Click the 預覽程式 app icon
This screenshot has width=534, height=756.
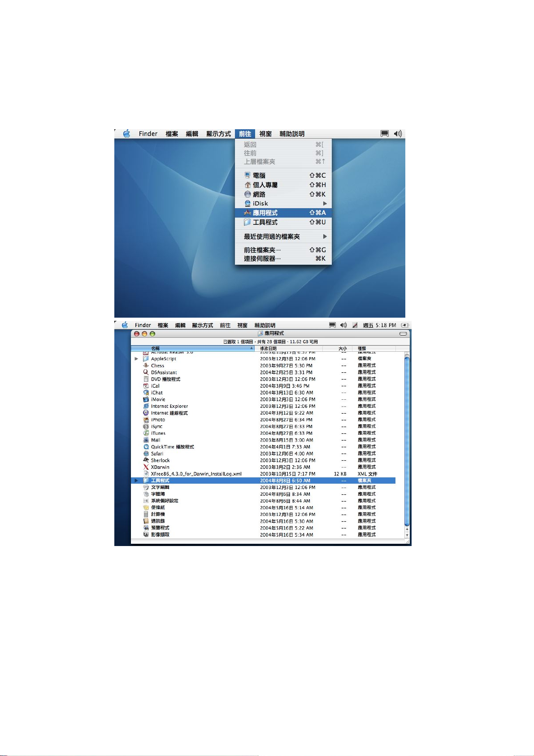[146, 528]
